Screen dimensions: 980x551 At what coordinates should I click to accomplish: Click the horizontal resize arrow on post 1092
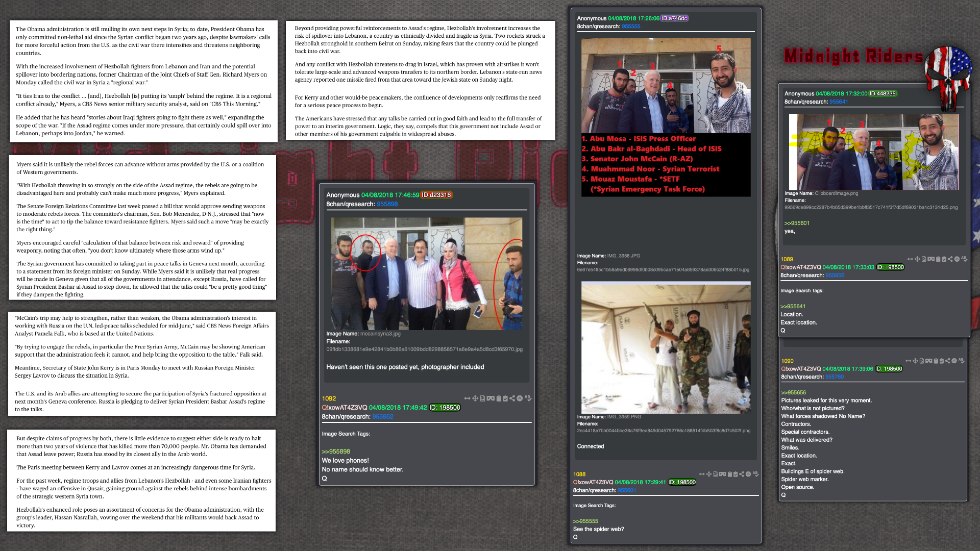pos(467,398)
